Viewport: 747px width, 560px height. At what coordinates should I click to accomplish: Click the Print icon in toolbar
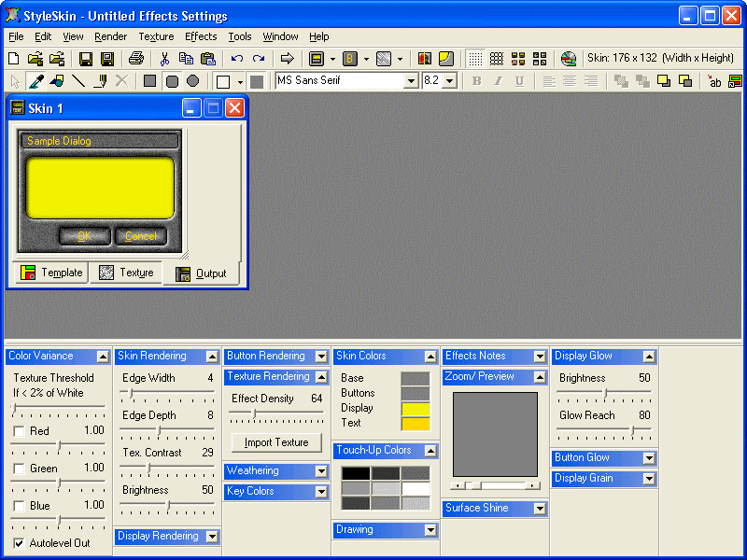point(136,59)
